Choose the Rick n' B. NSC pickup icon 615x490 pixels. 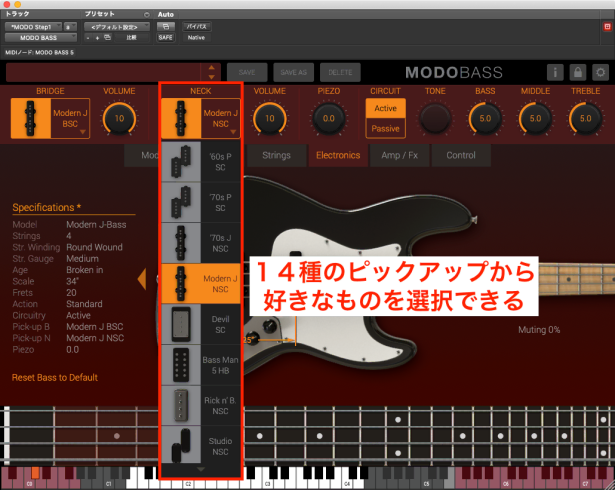point(181,405)
